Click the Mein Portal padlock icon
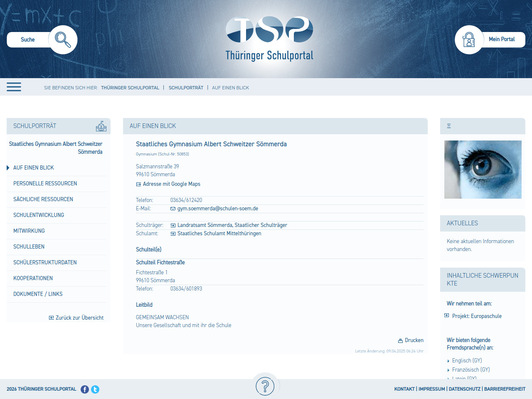 tap(469, 40)
